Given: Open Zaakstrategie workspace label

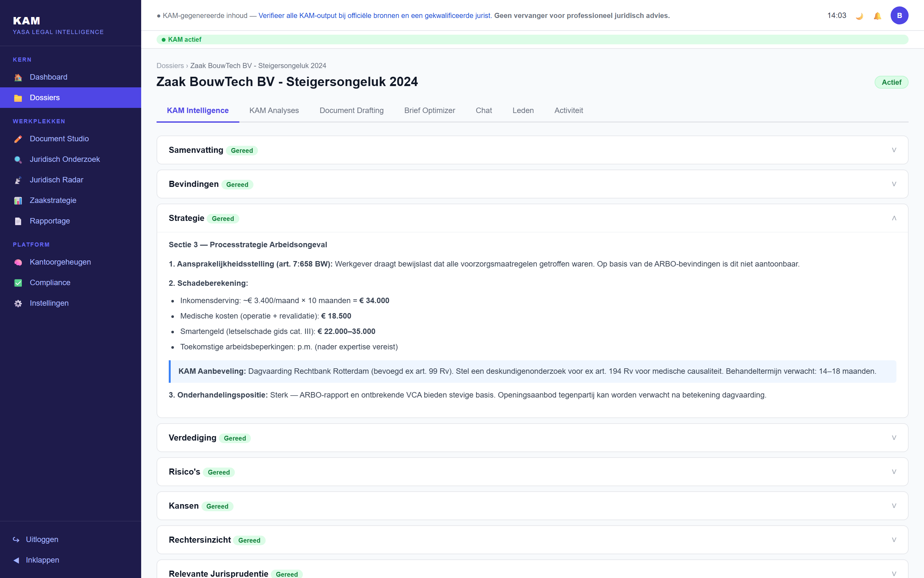Looking at the screenshot, I should [53, 201].
